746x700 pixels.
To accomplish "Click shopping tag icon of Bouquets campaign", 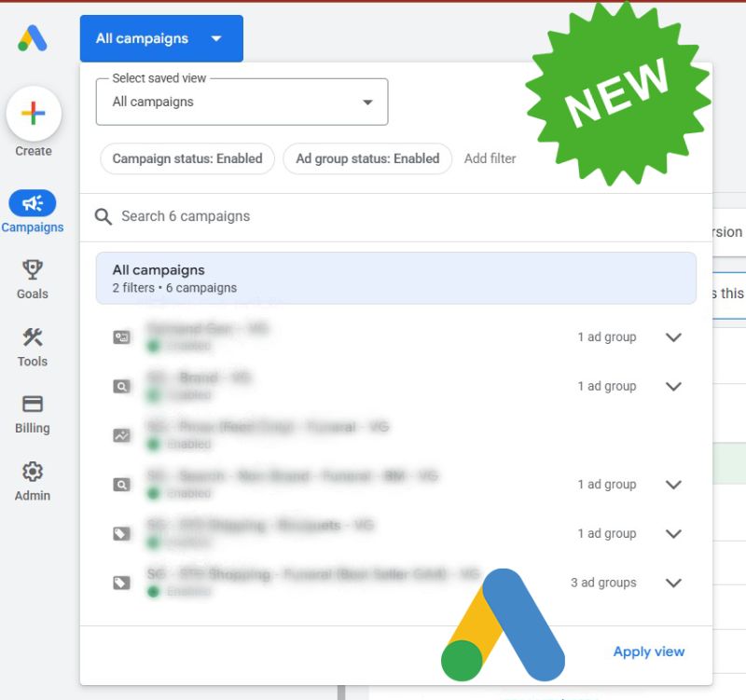I will 121,533.
